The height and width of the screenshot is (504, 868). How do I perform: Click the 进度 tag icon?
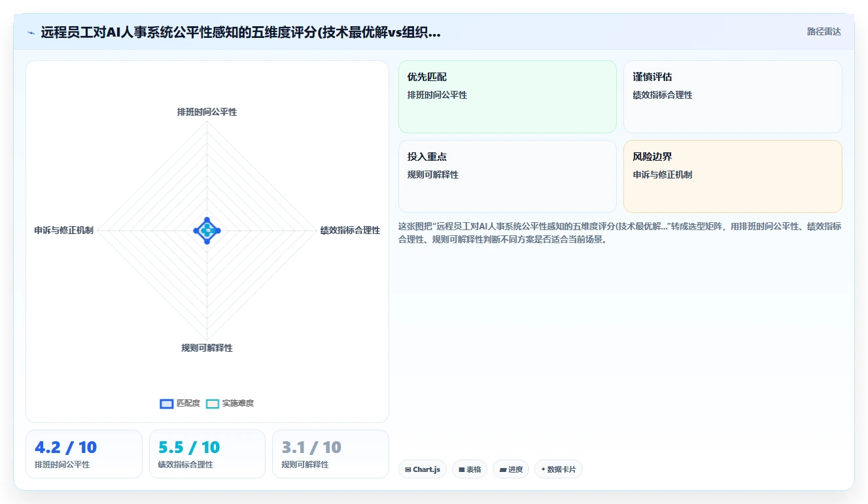pyautogui.click(x=502, y=469)
